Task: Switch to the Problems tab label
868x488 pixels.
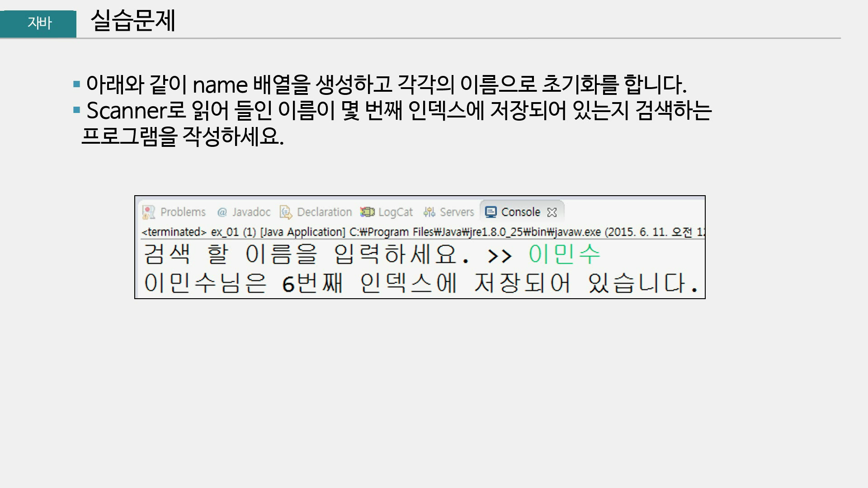Action: pos(183,212)
